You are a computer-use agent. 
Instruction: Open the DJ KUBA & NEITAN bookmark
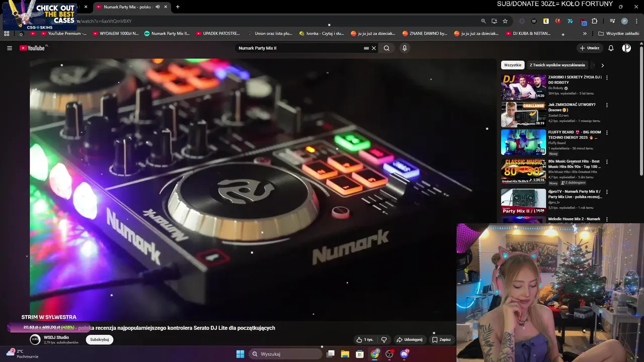click(x=528, y=34)
